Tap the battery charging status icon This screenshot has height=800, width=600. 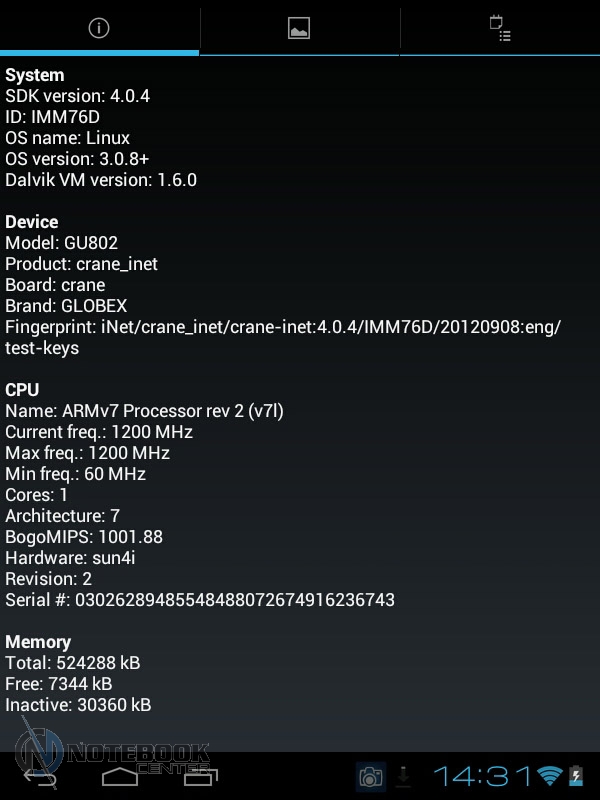[x=576, y=776]
